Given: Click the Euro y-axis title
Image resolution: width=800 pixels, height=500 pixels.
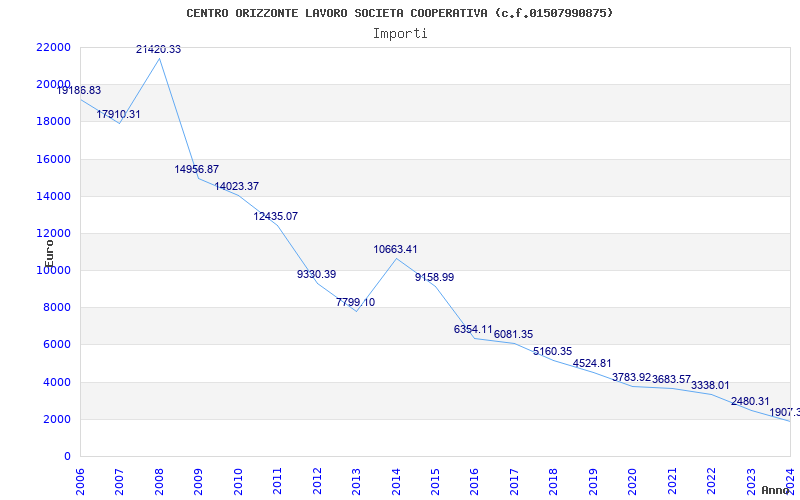Looking at the screenshot, I should coord(49,254).
